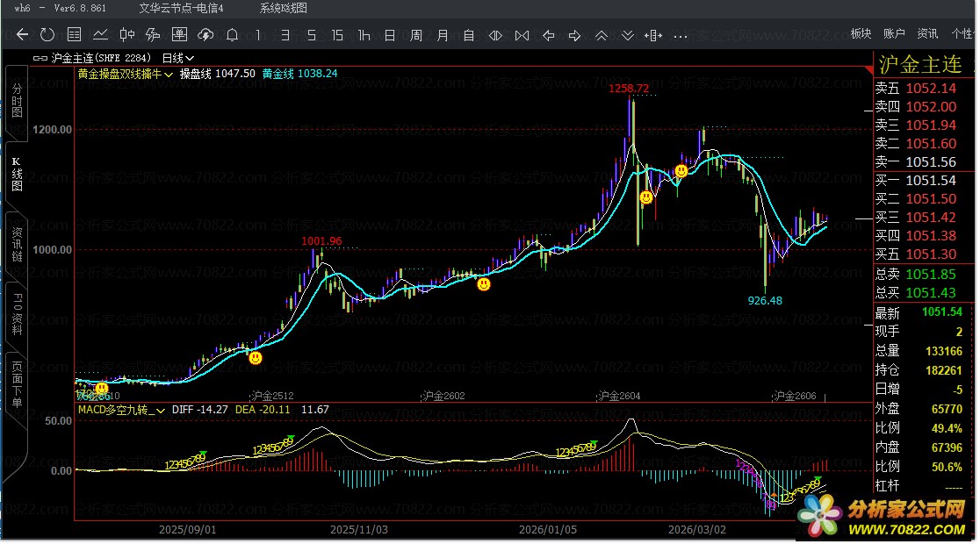Open the quote list icon
Viewport: 980px width, 544px height.
point(75,35)
